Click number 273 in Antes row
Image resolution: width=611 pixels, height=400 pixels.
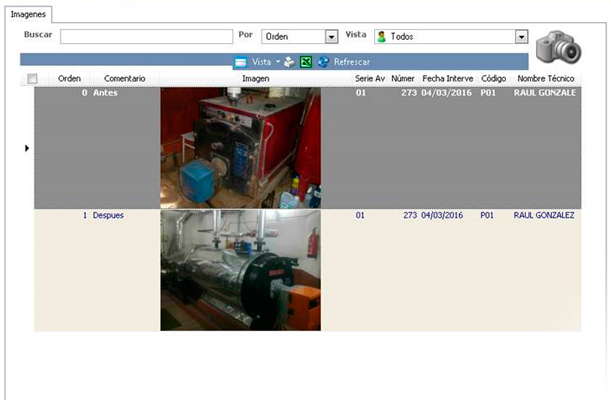(409, 93)
